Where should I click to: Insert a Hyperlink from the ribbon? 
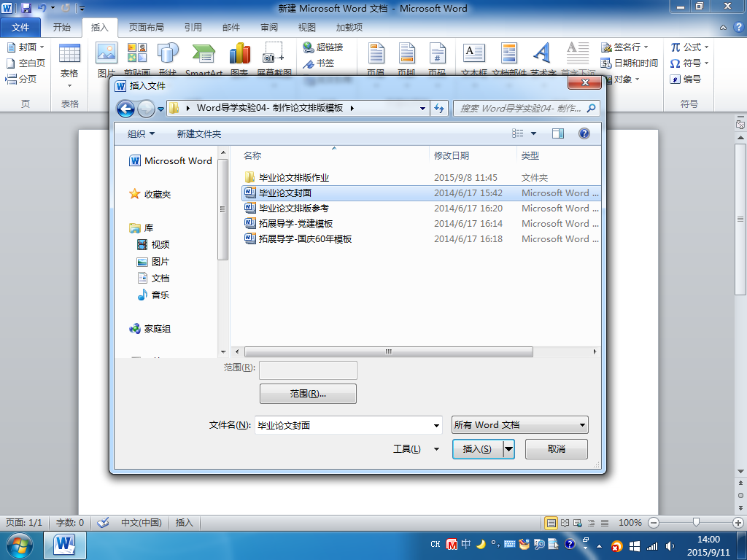point(323,47)
